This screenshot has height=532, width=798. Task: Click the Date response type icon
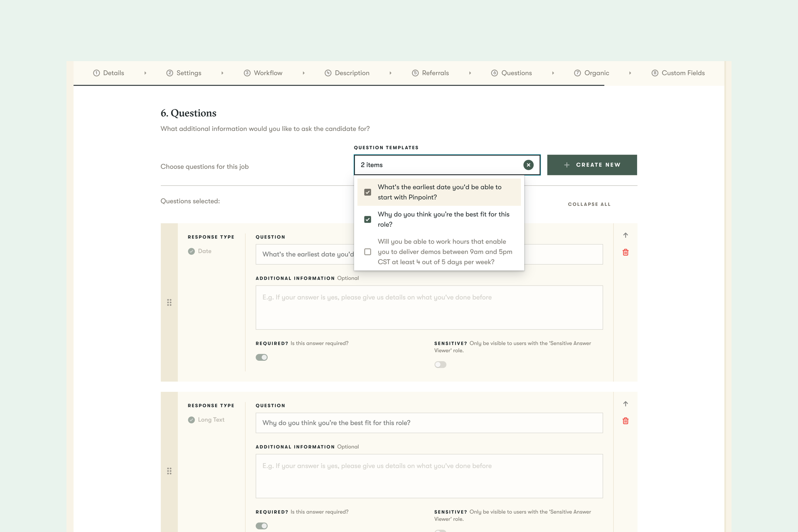tap(191, 251)
